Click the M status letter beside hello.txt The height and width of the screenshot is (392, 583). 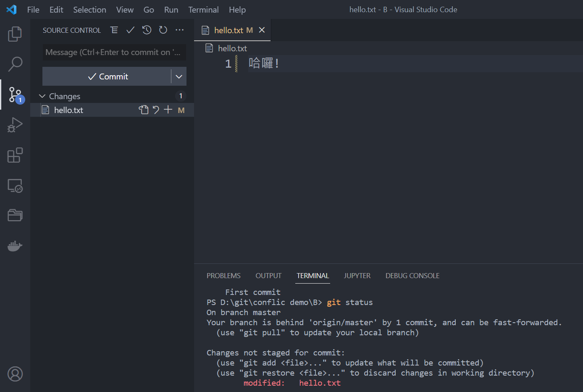(181, 110)
